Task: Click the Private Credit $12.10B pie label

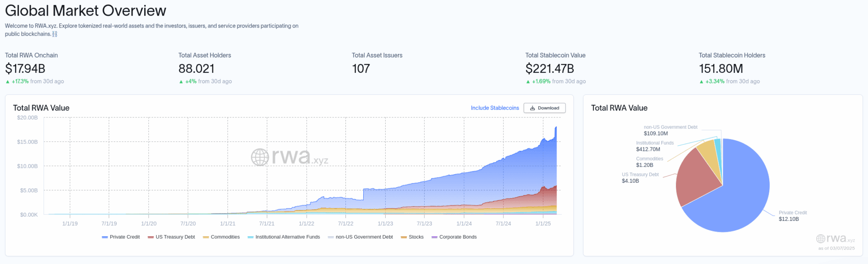Action: coord(793,216)
